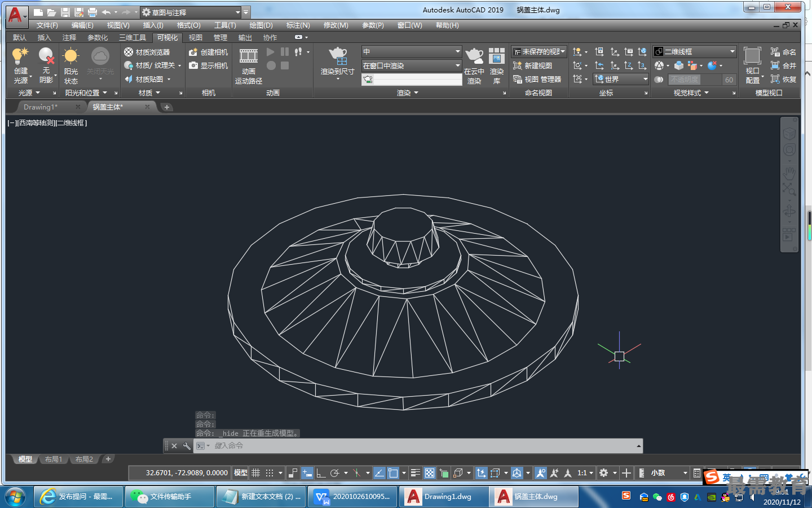Click Join viewports (合并) button

coord(783,65)
